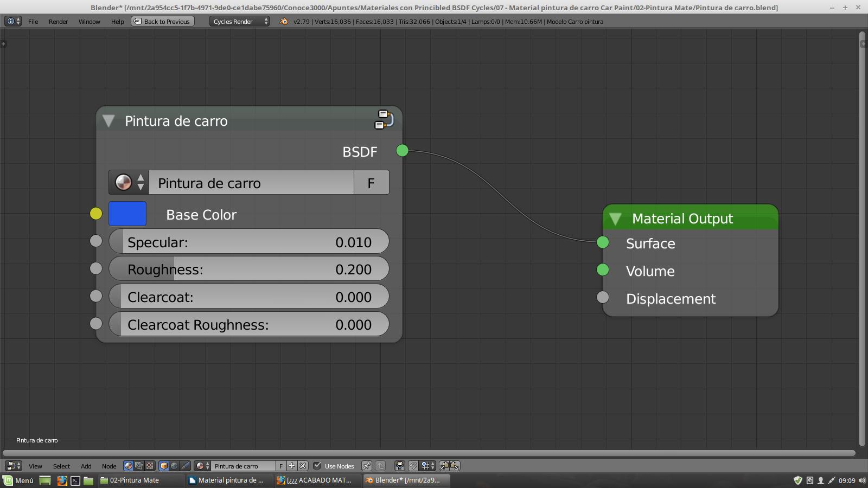Click the green BSDF output socket
This screenshot has height=488, width=868.
(402, 150)
